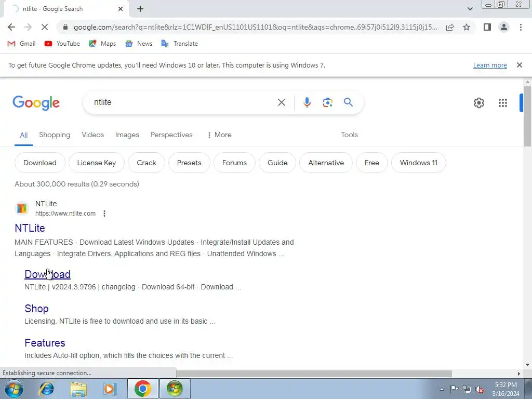Dismiss the Windows 7 update notice
Image resolution: width=532 pixels, height=399 pixels.
click(519, 65)
